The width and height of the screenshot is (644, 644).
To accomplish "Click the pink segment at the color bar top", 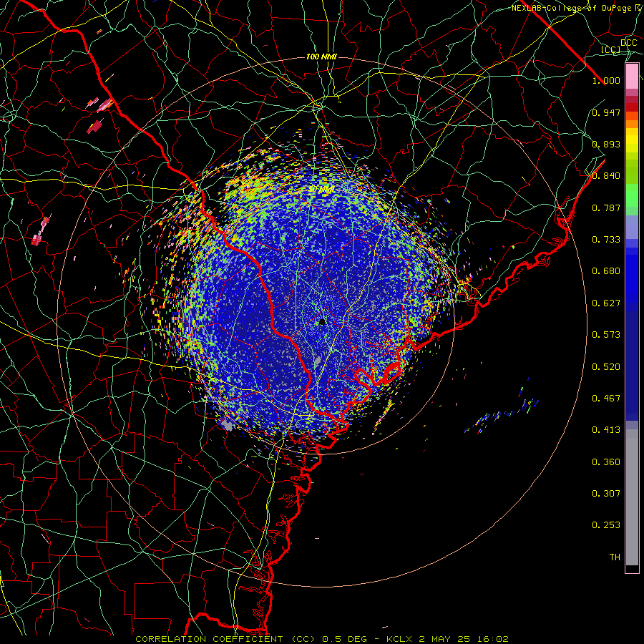I will tap(632, 77).
